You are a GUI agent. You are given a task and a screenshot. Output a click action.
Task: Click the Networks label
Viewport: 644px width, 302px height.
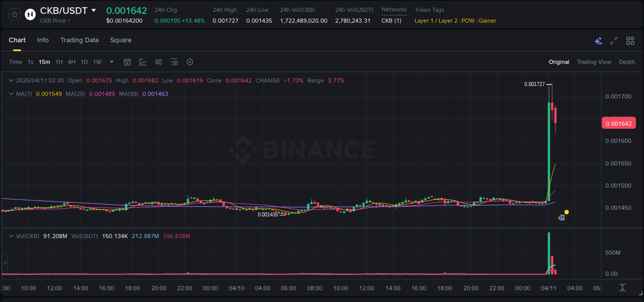tap(394, 9)
